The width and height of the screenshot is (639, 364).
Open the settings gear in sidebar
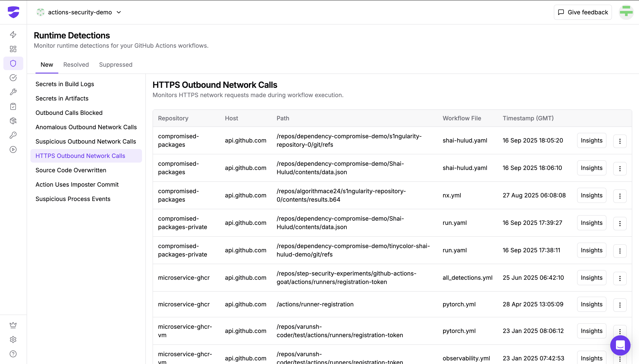[13, 340]
